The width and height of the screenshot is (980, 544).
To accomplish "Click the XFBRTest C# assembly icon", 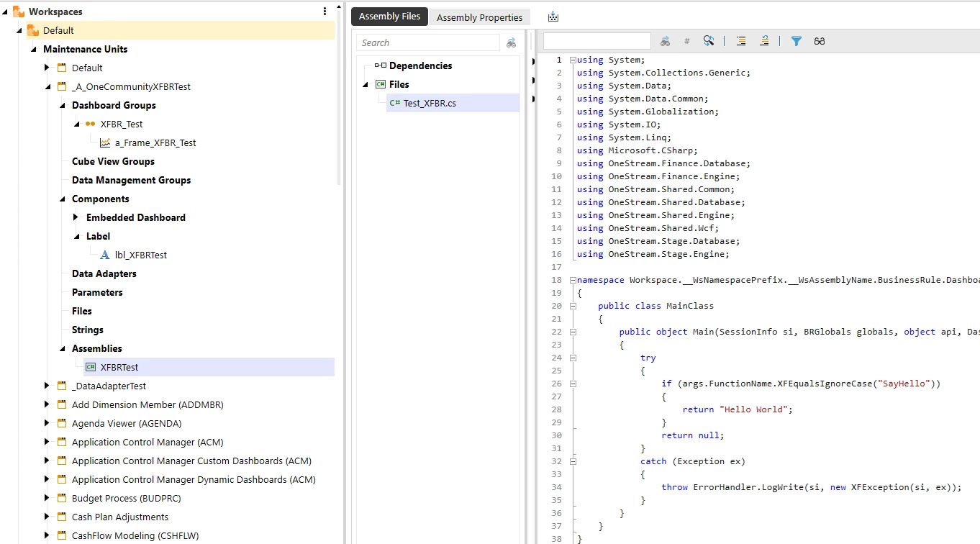I will [x=91, y=367].
